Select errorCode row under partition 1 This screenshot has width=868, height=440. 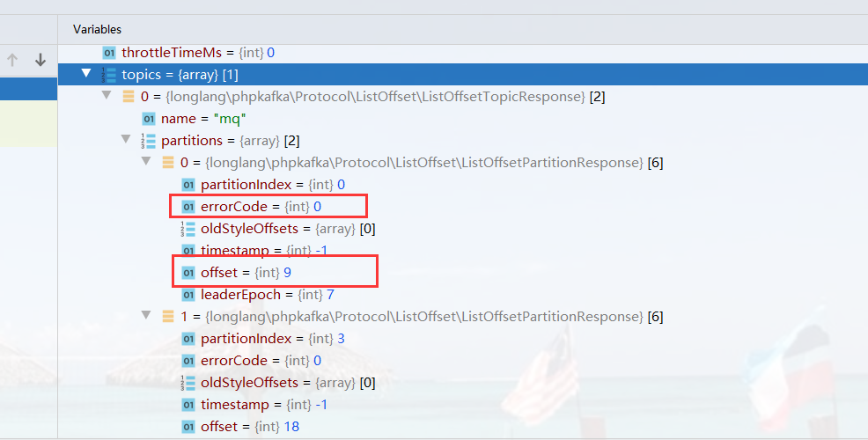(x=463, y=360)
